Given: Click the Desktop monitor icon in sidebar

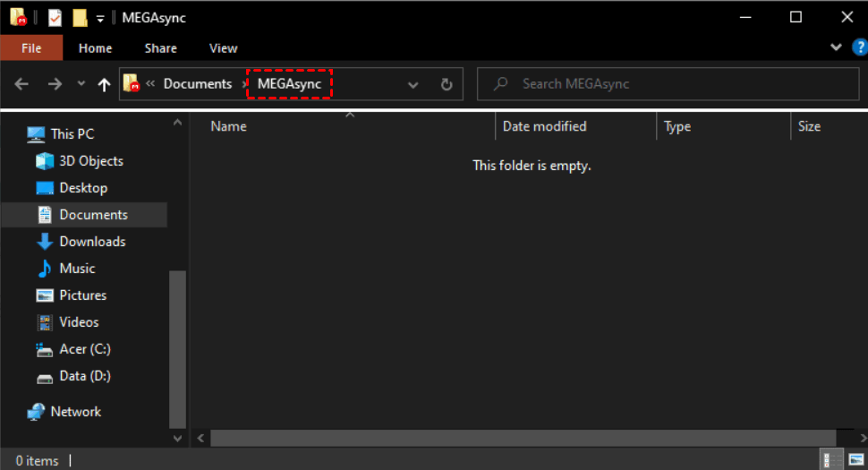Looking at the screenshot, I should [45, 188].
